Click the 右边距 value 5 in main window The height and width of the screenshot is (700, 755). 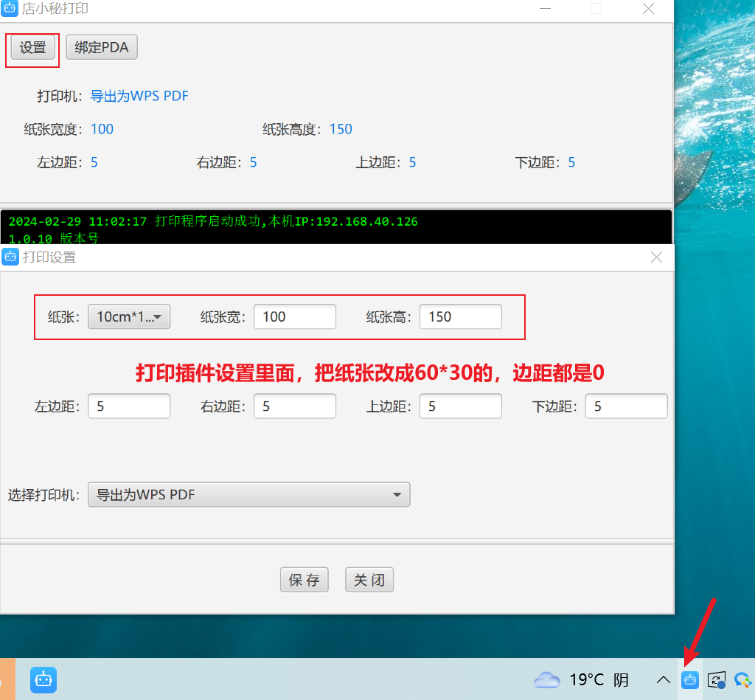click(254, 162)
